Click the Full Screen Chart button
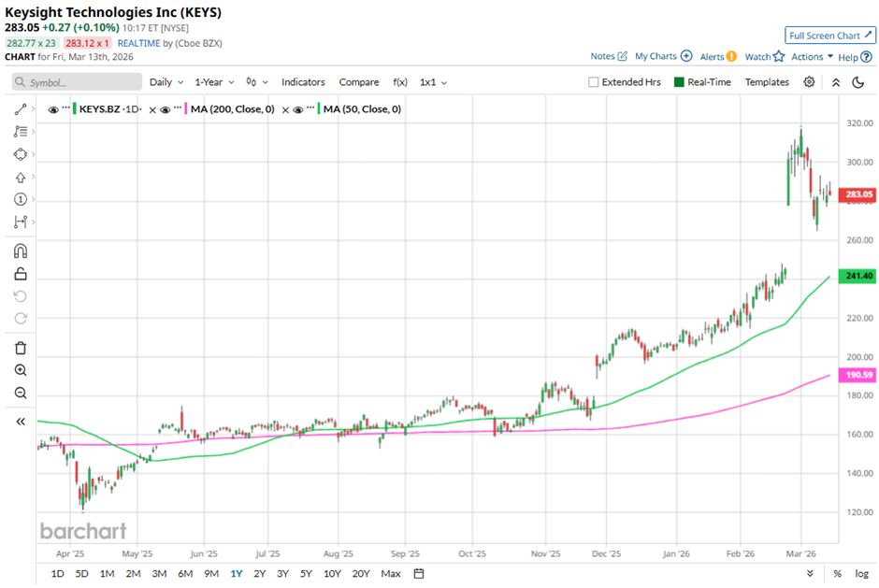This screenshot has width=879, height=588. [x=830, y=36]
